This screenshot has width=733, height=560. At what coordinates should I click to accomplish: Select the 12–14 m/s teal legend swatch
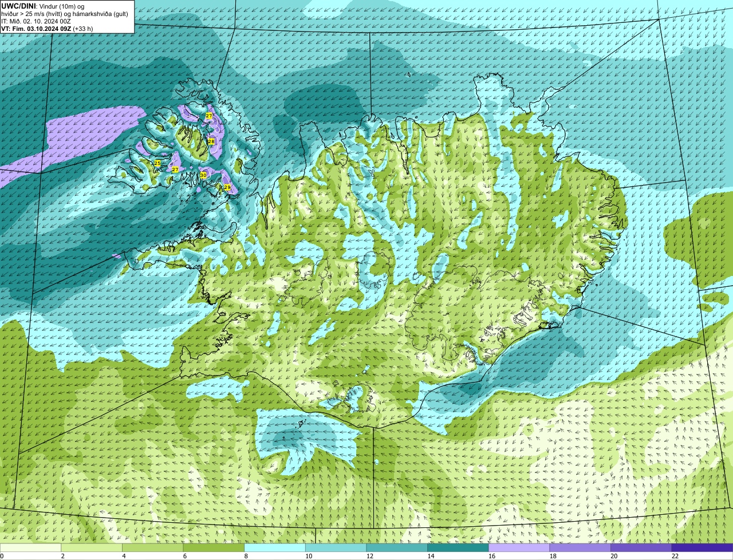pos(397,547)
